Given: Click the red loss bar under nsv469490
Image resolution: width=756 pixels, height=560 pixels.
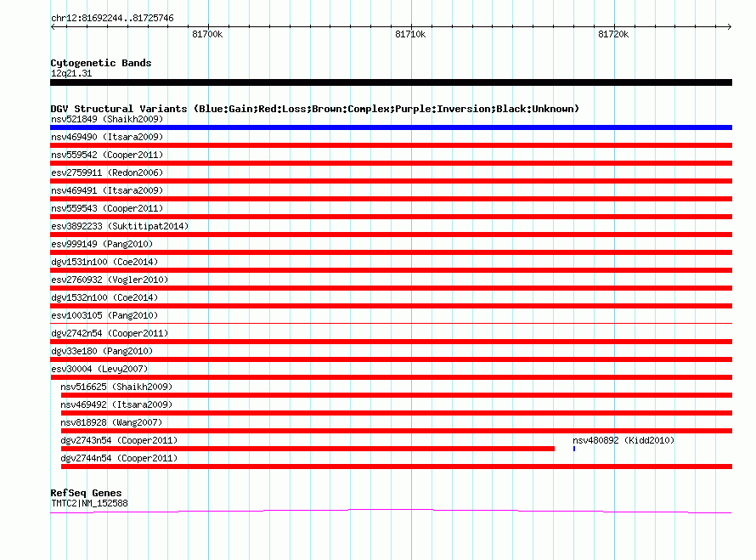Looking at the screenshot, I should click(x=391, y=145).
